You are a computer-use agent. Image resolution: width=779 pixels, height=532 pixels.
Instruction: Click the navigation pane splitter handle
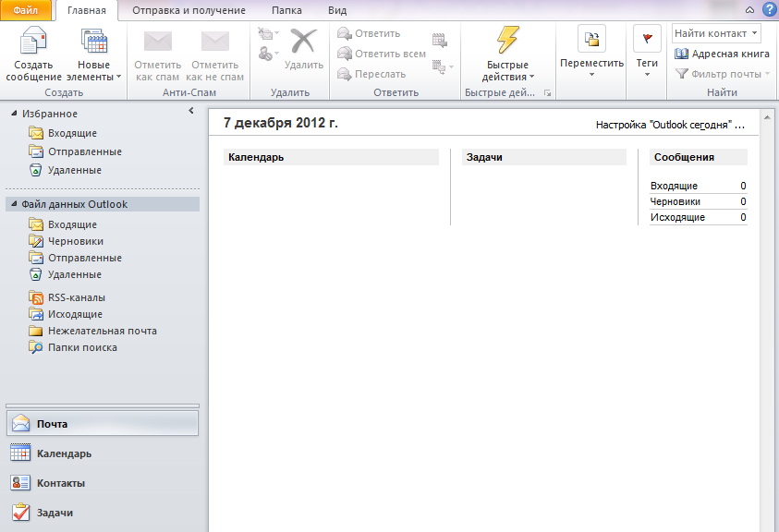[x=103, y=406]
